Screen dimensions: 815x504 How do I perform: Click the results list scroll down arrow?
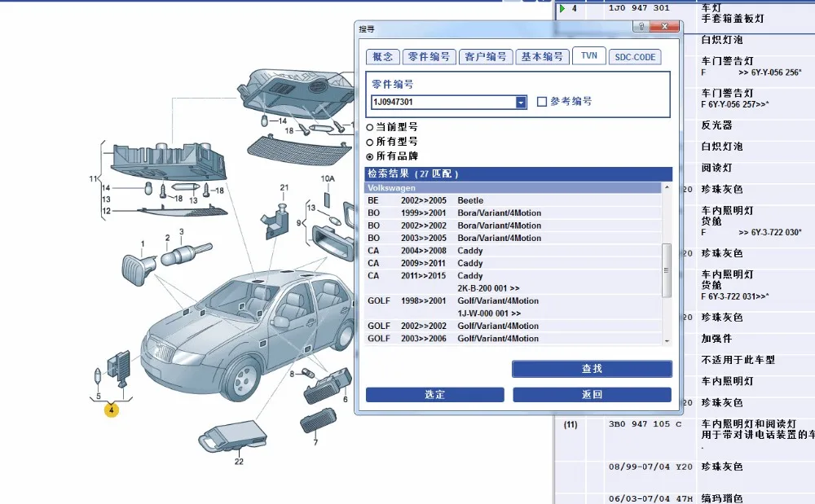pos(667,341)
